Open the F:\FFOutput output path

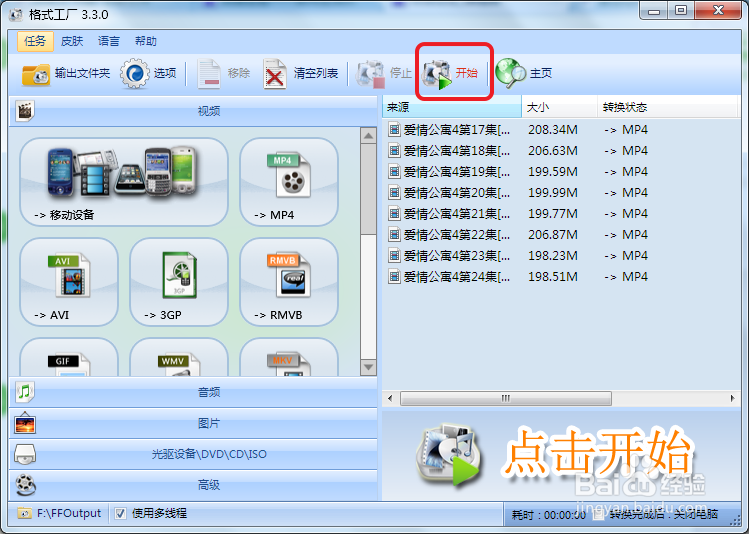(x=69, y=513)
